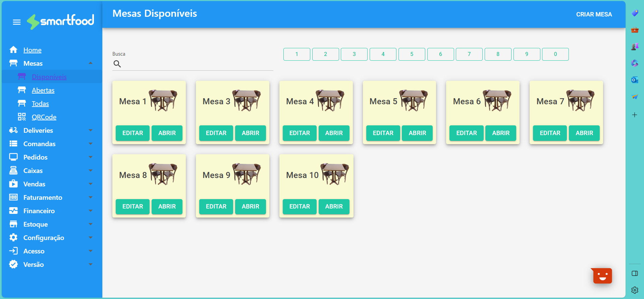Screen dimensions: 644x299
Task: Click the plus icon in browser sidebar
Action: point(635,115)
